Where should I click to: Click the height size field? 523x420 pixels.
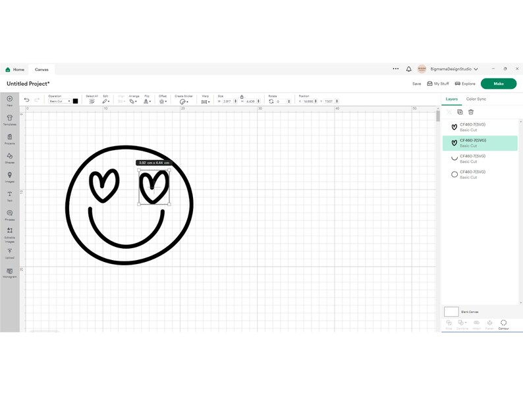pos(251,101)
